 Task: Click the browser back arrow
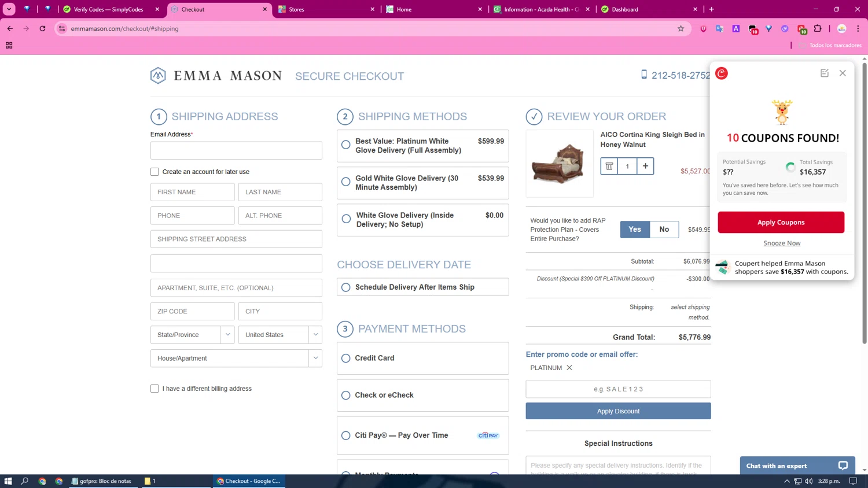[x=10, y=28]
